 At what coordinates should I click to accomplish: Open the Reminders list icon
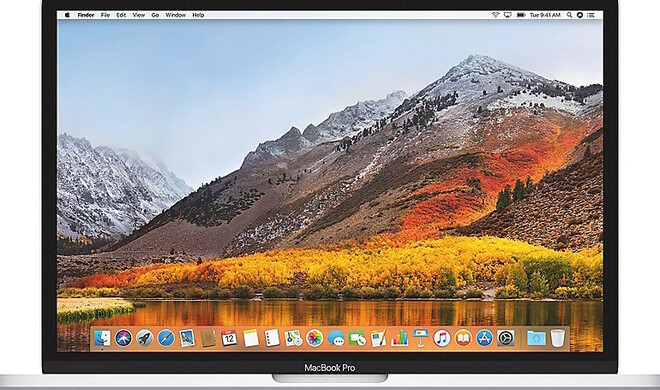click(272, 338)
